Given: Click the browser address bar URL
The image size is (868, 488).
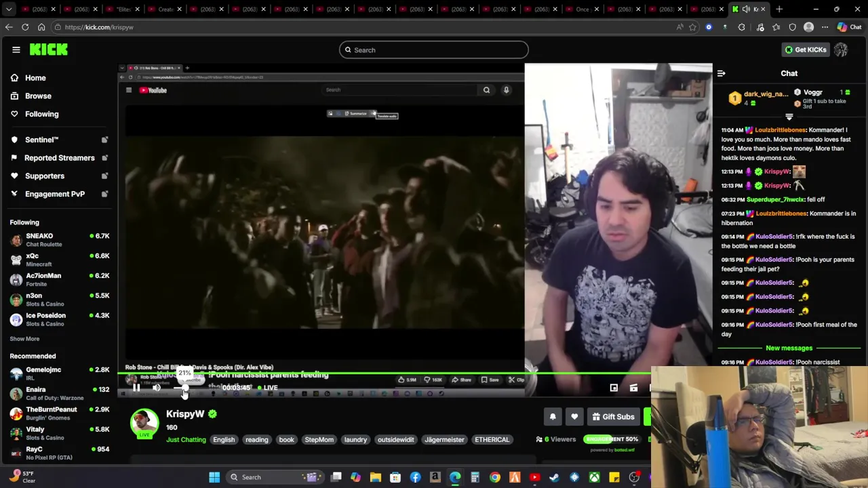Looking at the screenshot, I should (x=99, y=27).
